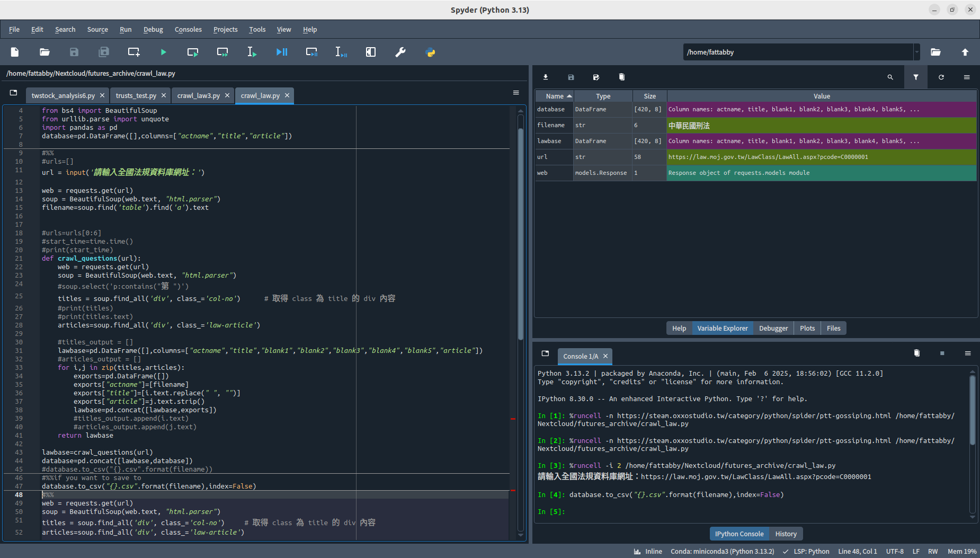Switch to the crawl_law3.py editor tab
Screen dimensions: 980x558
(x=198, y=95)
